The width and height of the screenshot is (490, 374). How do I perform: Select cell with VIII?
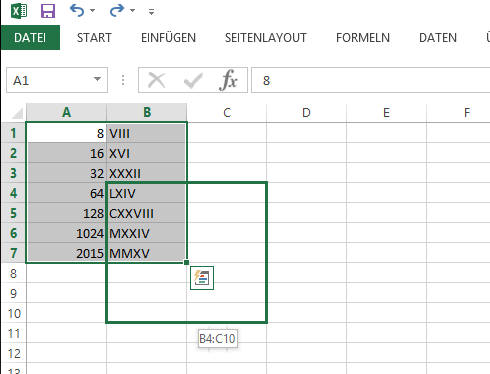(x=147, y=133)
